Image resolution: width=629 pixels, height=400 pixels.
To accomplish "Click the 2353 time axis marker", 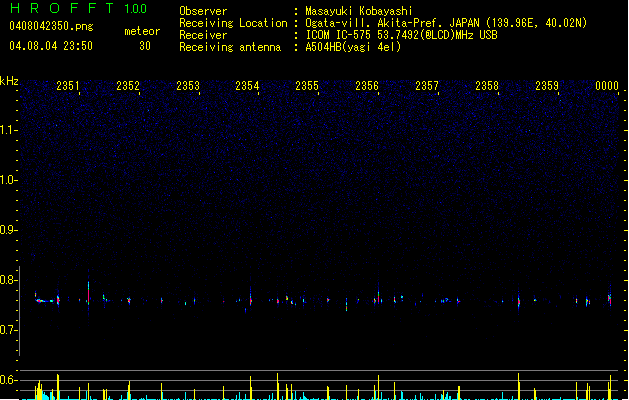I will click(x=188, y=86).
